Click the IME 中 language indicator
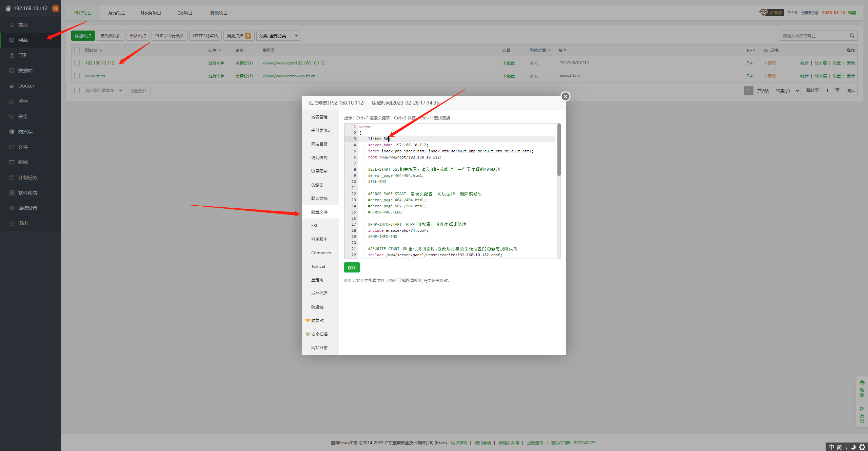The width and height of the screenshot is (868, 451). 831,447
